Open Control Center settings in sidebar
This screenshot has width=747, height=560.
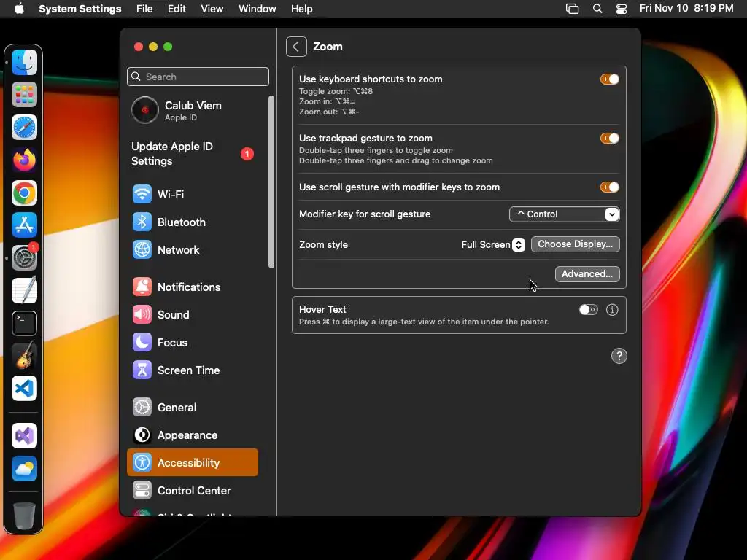point(193,490)
